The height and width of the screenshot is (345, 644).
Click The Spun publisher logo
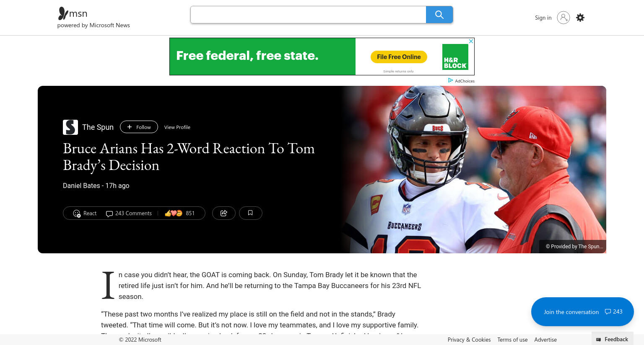coord(70,127)
